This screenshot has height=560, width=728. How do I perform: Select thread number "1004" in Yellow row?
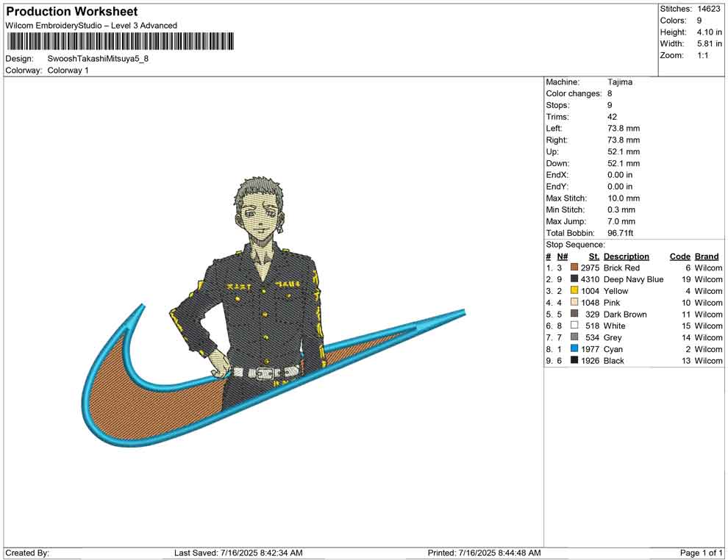point(590,290)
